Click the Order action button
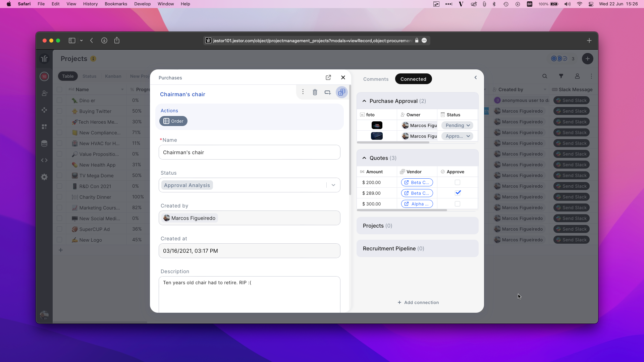 click(173, 121)
